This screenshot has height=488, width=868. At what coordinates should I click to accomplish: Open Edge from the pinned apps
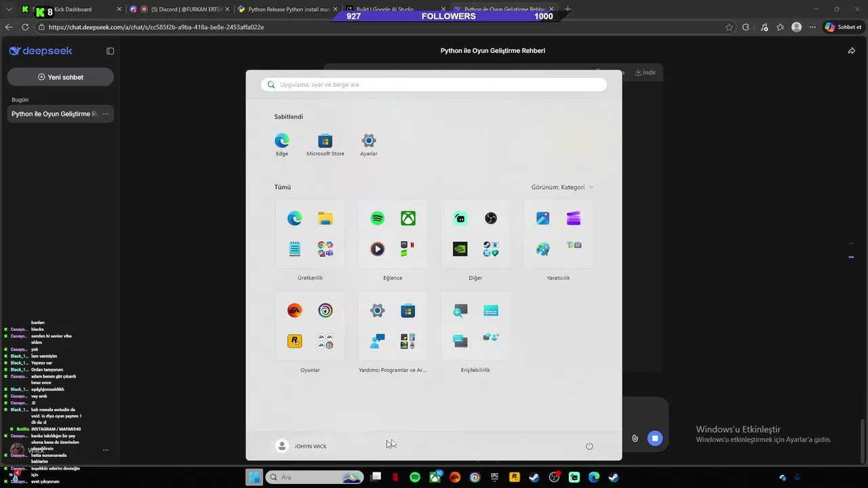(x=282, y=144)
